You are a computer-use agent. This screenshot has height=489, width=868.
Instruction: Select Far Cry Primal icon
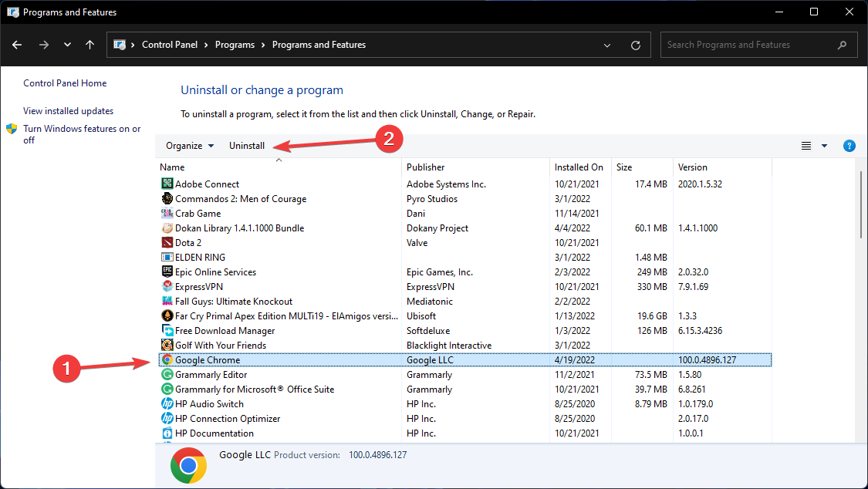(x=167, y=316)
